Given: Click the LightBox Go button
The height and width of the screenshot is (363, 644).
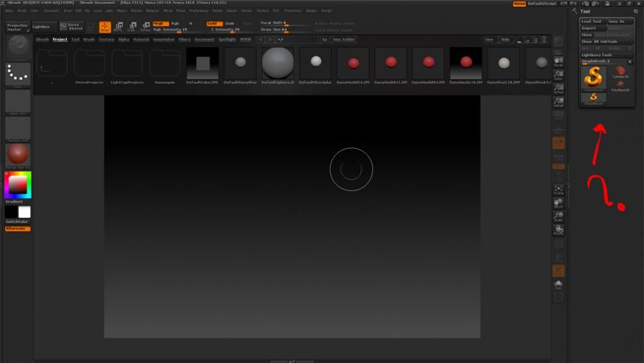Looking at the screenshot, I should tap(325, 40).
